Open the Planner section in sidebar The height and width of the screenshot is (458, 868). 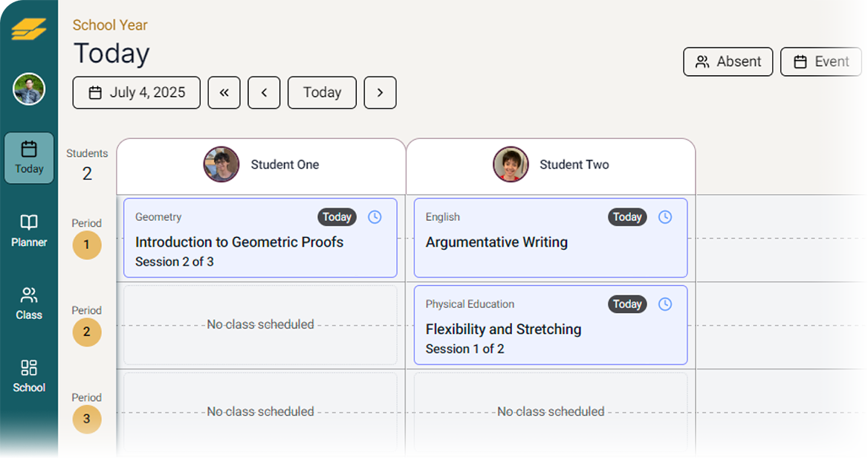click(x=29, y=231)
